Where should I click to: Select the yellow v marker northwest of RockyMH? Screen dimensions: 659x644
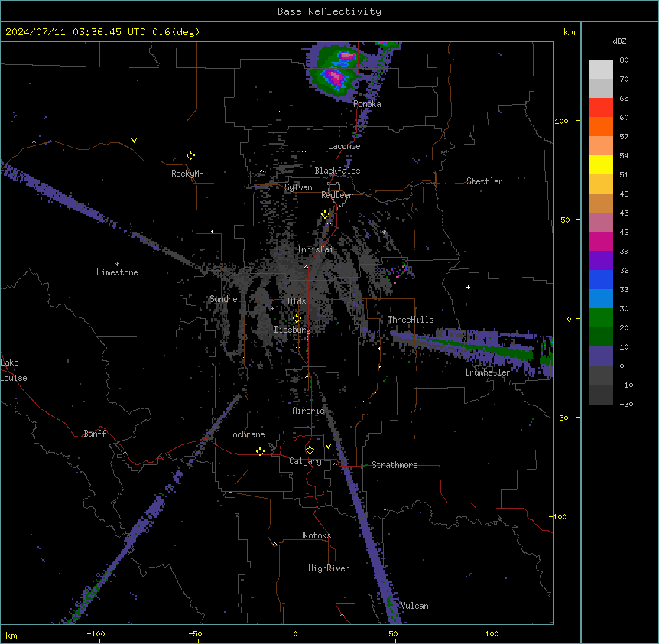coord(134,141)
